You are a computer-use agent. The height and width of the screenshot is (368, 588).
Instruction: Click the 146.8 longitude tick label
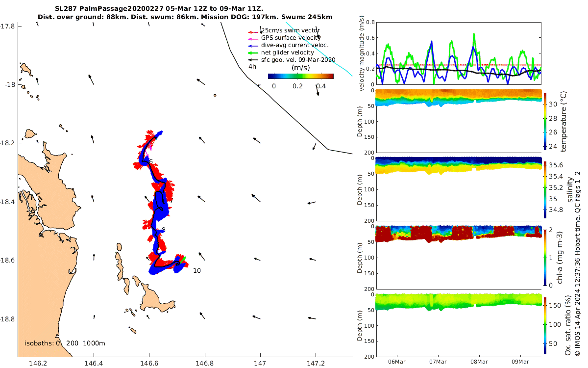click(x=204, y=363)
